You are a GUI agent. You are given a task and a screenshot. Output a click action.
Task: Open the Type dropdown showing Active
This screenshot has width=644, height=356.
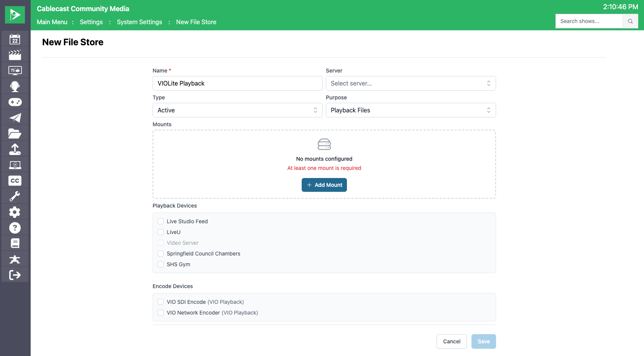(x=237, y=110)
